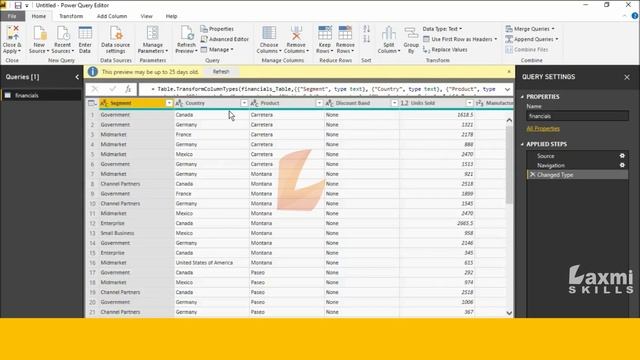Image resolution: width=640 pixels, height=360 pixels.
Task: Open the Manage dropdown in Query group
Action: [217, 49]
